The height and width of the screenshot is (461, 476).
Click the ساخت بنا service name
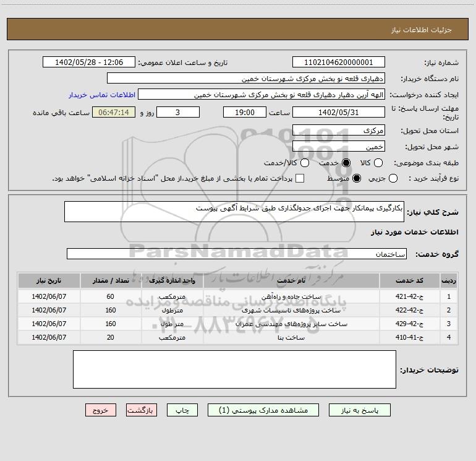tap(291, 338)
